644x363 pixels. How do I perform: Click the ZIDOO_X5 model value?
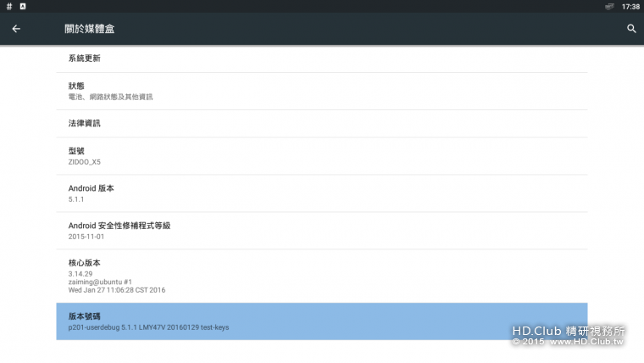(84, 162)
